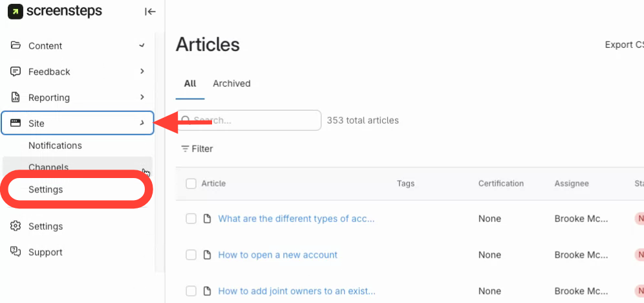Check the box for 'How to open a new account'
Image resolution: width=644 pixels, height=303 pixels.
191,254
